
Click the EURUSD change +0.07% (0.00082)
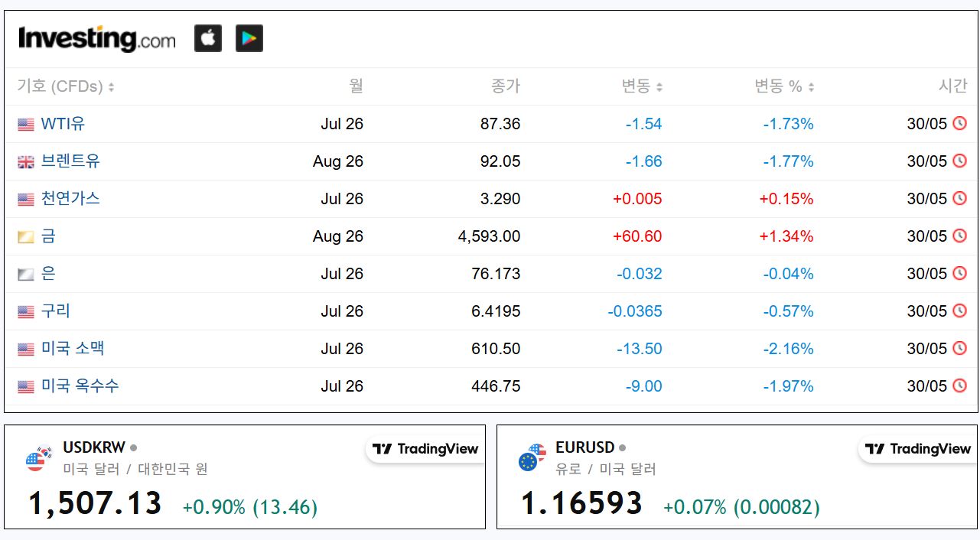(741, 507)
